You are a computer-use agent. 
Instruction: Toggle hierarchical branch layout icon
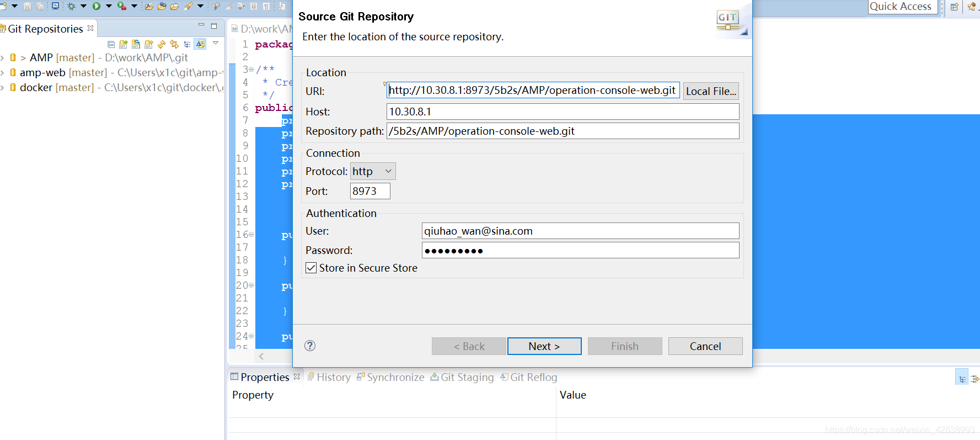[188, 44]
